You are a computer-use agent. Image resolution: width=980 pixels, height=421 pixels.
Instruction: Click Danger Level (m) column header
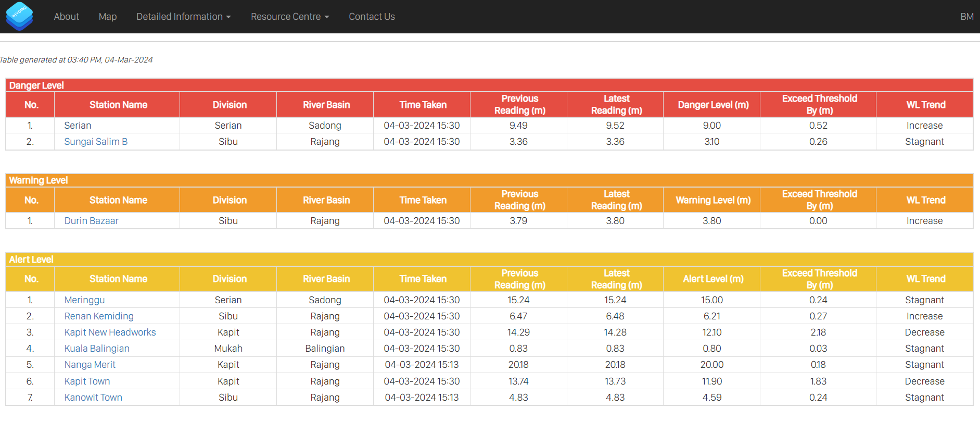[x=713, y=105]
